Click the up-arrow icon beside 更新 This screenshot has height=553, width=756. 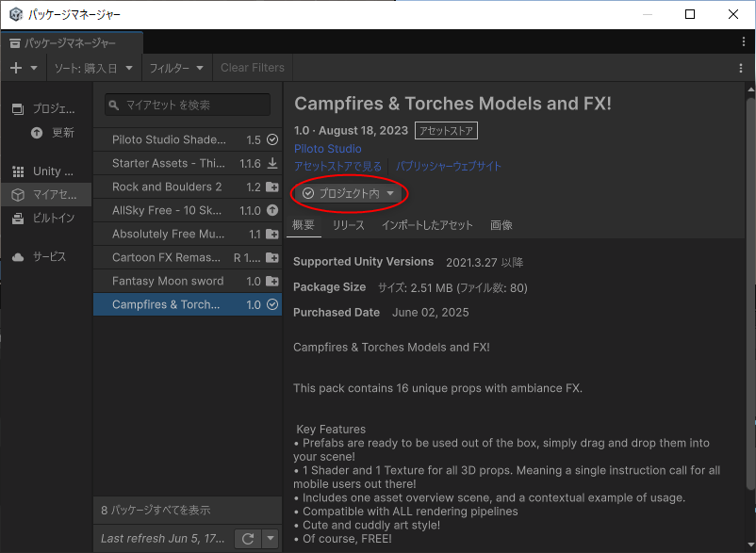click(37, 133)
